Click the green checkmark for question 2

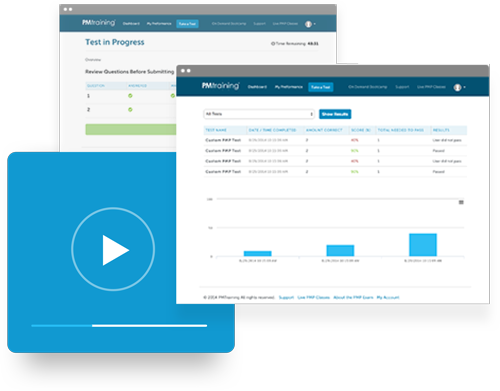click(130, 109)
